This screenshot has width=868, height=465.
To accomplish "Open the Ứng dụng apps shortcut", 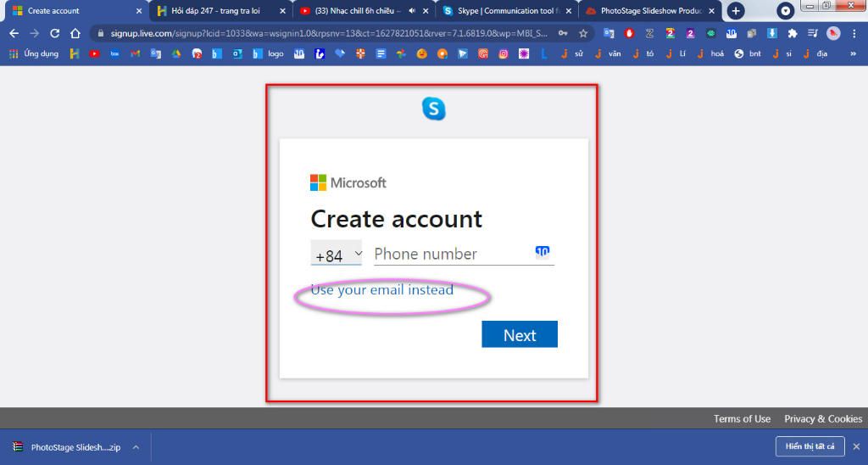I will [x=34, y=53].
